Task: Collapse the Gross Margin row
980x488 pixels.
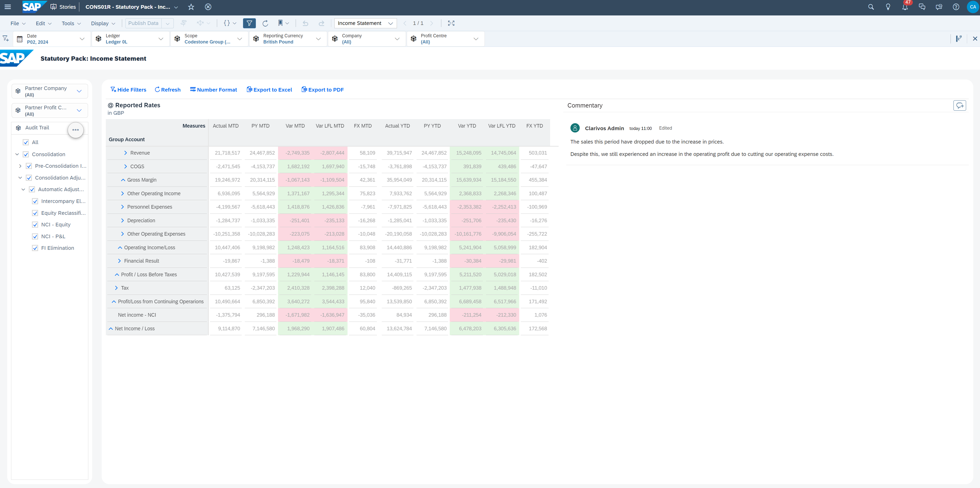Action: (123, 180)
